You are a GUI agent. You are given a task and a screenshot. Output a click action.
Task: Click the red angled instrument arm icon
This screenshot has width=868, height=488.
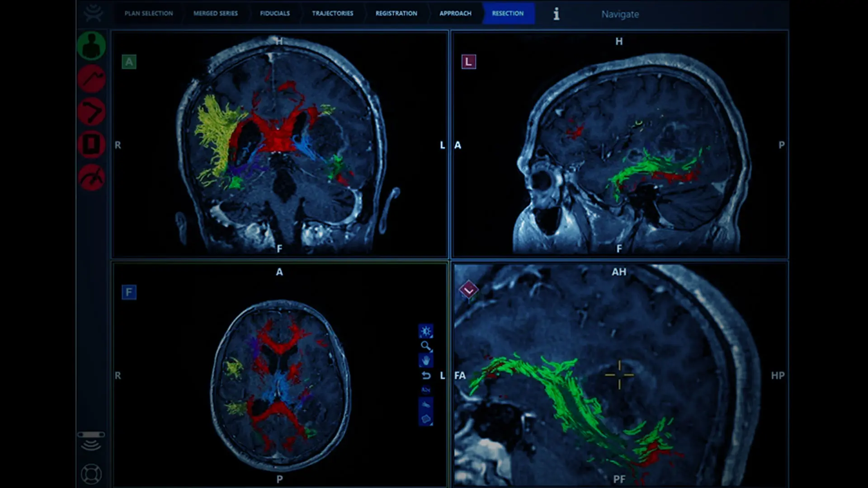[91, 112]
